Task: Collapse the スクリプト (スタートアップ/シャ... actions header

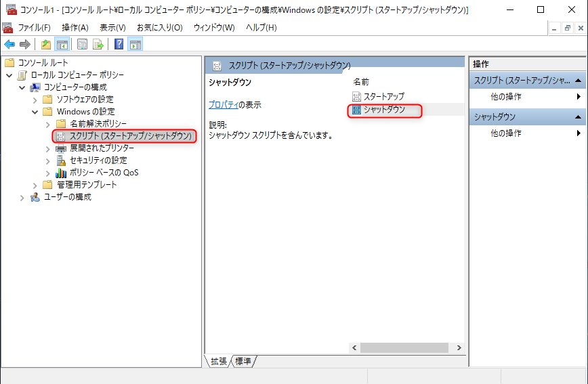Action: pyautogui.click(x=578, y=80)
